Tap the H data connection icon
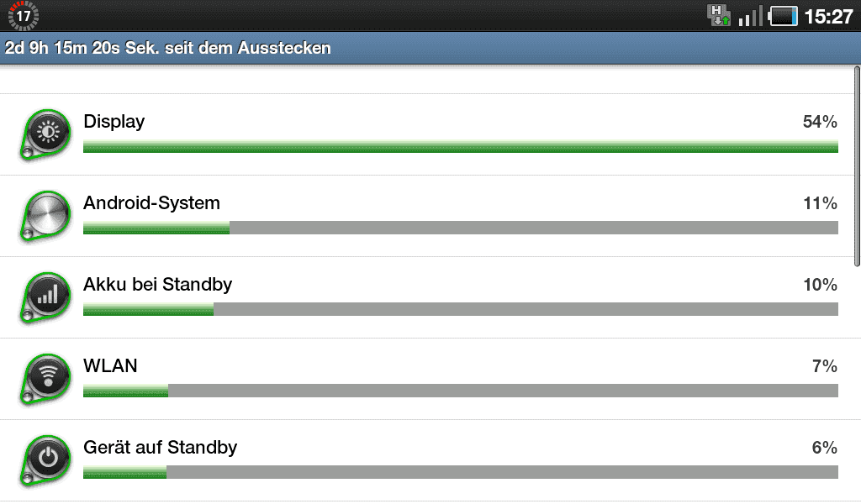This screenshot has width=861, height=504. click(x=719, y=15)
